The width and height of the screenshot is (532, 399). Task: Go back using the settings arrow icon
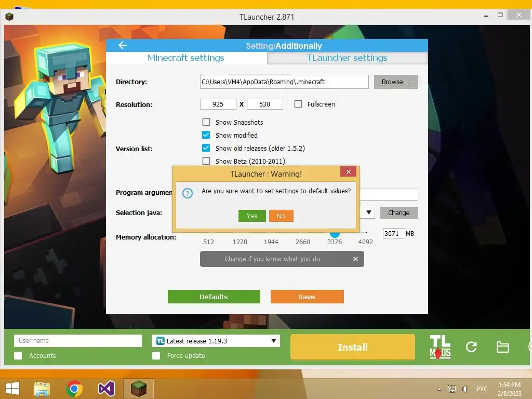coord(123,45)
